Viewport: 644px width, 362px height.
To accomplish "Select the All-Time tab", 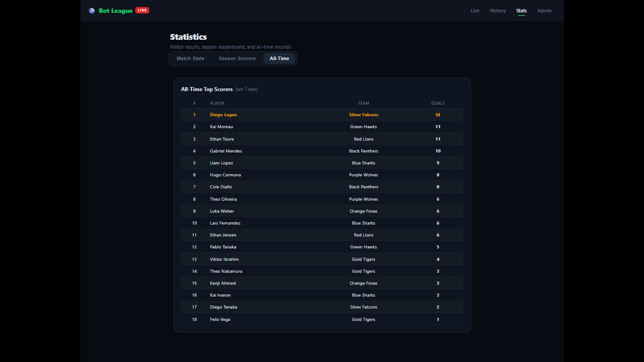I will (x=279, y=58).
